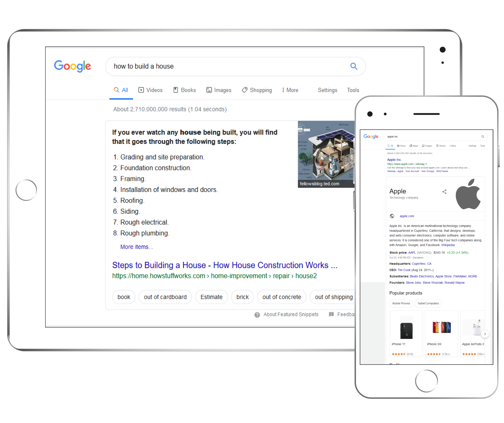Click the phone search magnifier icon
The height and width of the screenshot is (423, 504).
pos(483,137)
